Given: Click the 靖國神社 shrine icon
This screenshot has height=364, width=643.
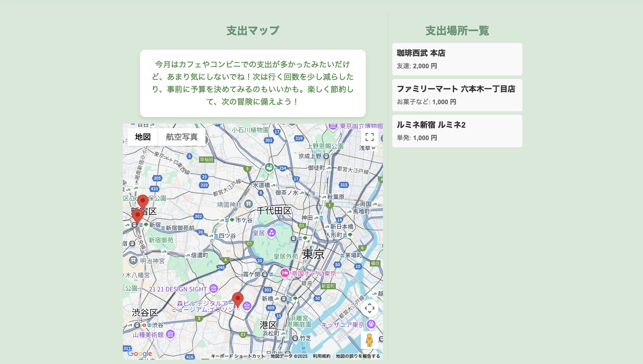Looking at the screenshot, I should click(248, 204).
